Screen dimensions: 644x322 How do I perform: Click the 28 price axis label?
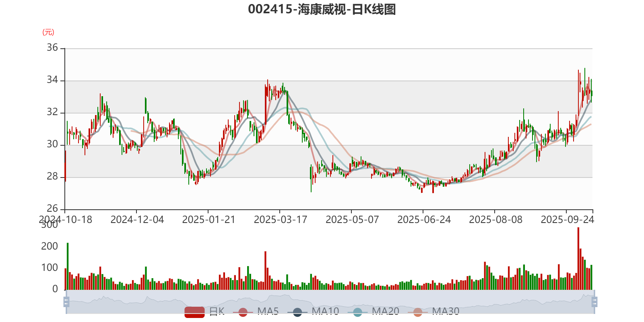coord(52,176)
